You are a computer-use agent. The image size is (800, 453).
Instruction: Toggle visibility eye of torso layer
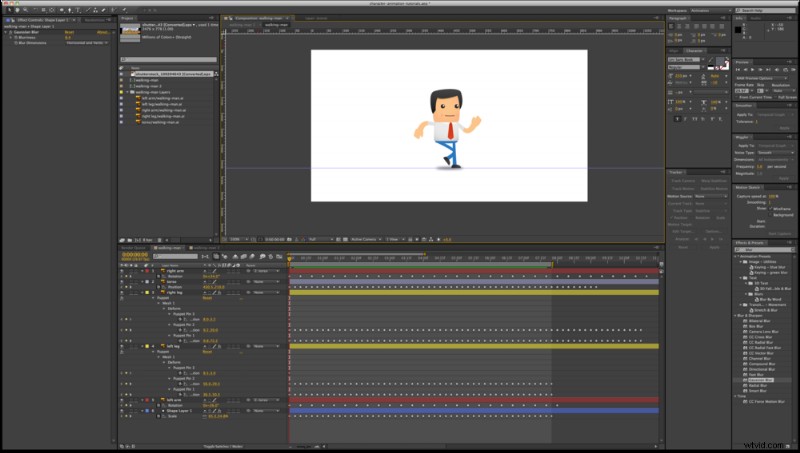point(122,282)
